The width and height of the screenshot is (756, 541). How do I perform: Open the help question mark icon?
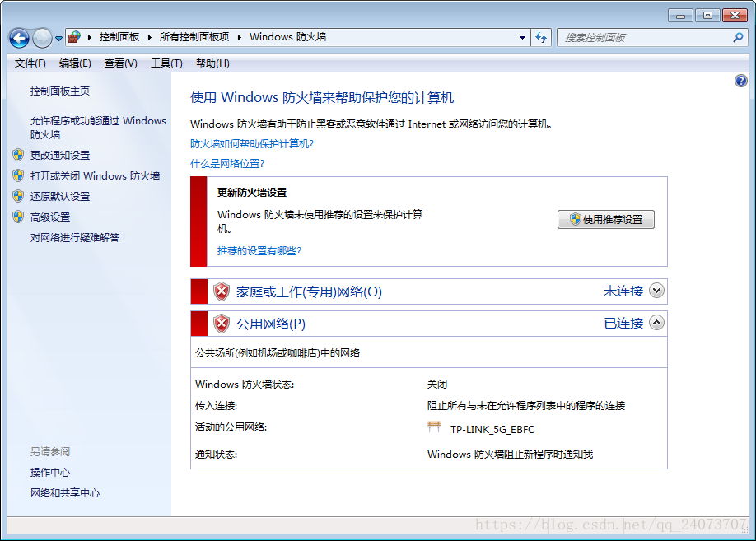click(x=740, y=81)
